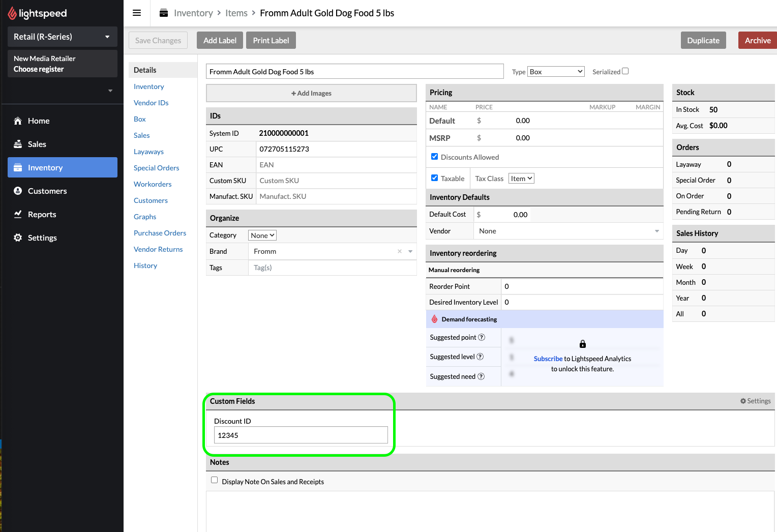This screenshot has height=532, width=777.
Task: Click the Items breadcrumb link
Action: [x=236, y=13]
